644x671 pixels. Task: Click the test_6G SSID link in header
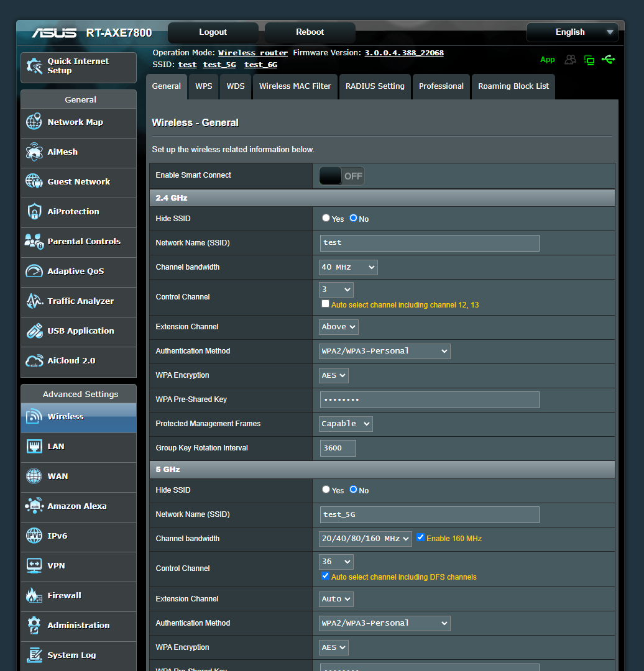[x=260, y=65]
